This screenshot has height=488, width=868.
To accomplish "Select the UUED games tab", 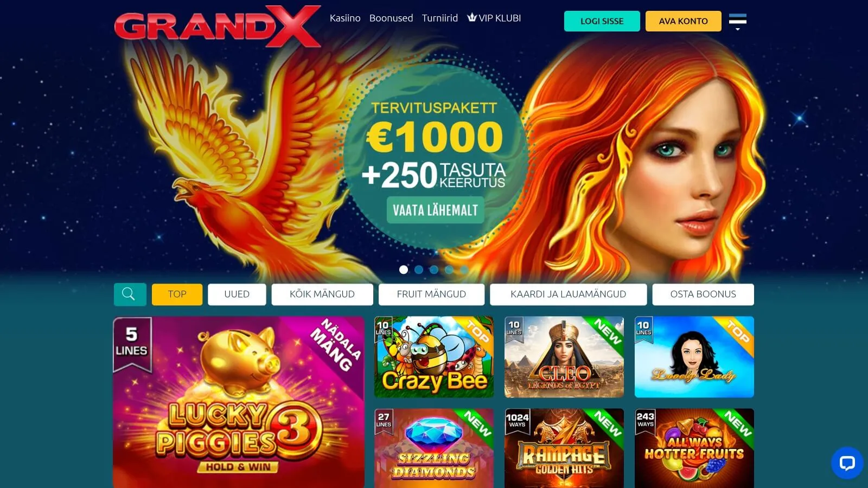I will click(x=237, y=294).
